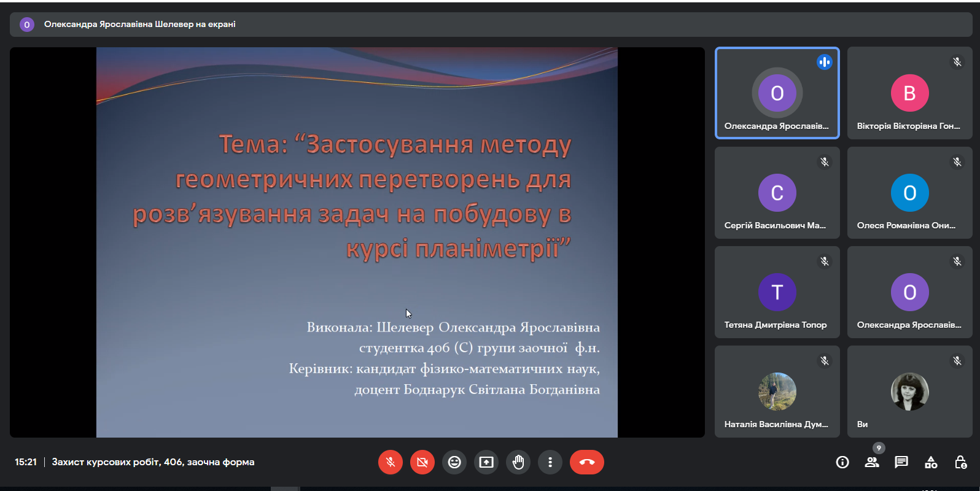Open the chat messages panel icon

901,462
